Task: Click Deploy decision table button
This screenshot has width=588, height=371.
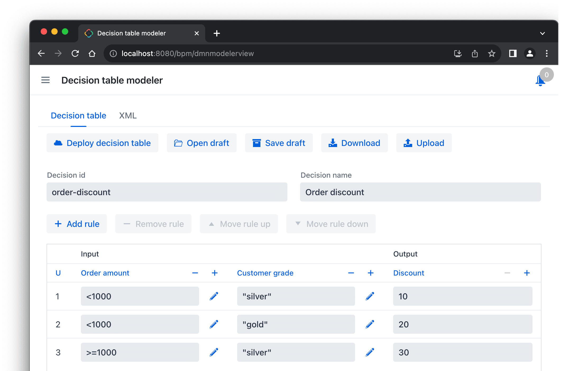Action: pyautogui.click(x=102, y=143)
